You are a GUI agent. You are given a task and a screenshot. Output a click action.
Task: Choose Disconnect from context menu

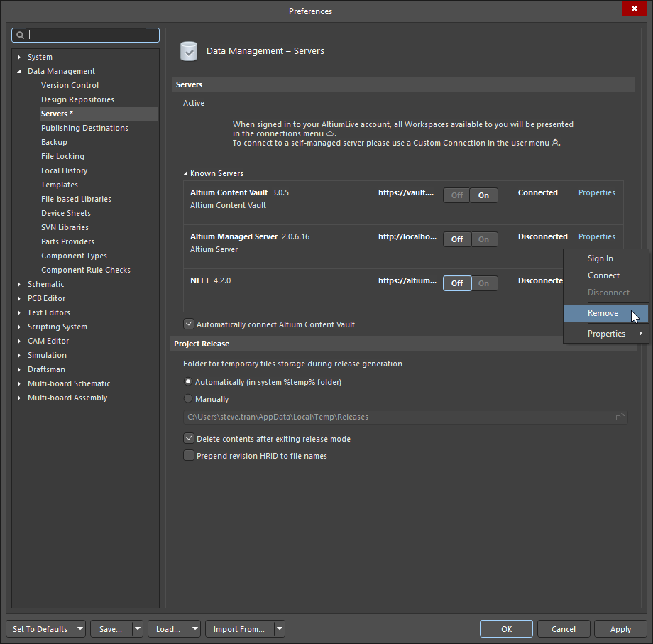606,293
